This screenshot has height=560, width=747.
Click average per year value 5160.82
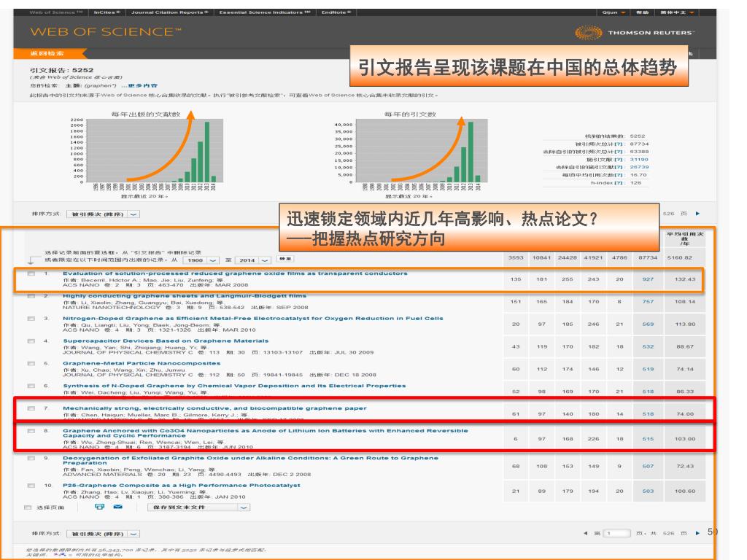pyautogui.click(x=679, y=257)
